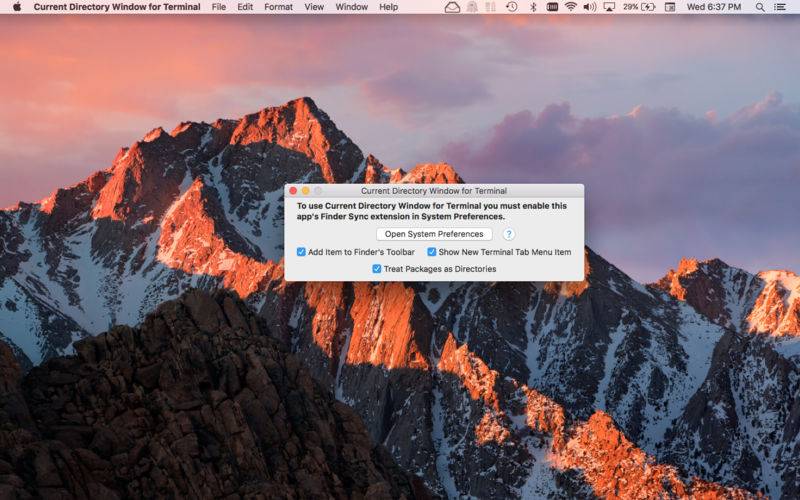
Task: Open the Current Directory Window for Terminal app menu
Action: point(117,7)
